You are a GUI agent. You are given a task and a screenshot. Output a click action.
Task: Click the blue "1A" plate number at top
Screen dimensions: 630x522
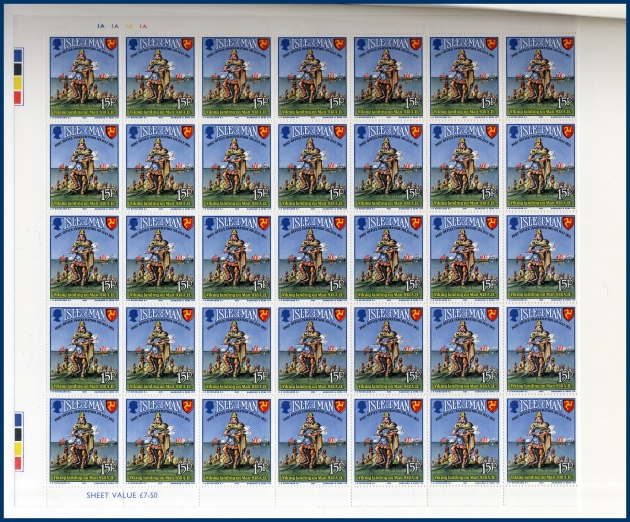click(99, 25)
